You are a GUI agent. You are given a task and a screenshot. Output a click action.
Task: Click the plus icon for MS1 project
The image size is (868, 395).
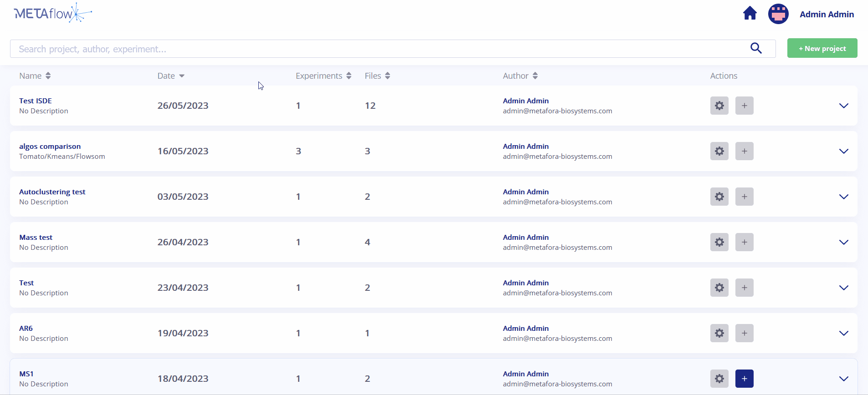744,379
